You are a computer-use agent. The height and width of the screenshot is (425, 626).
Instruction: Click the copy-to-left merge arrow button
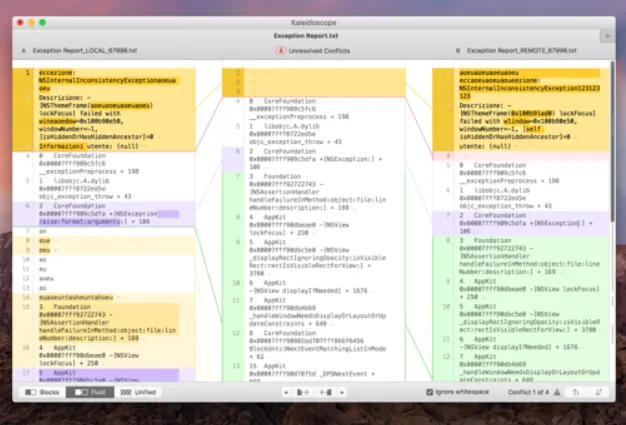(326, 392)
